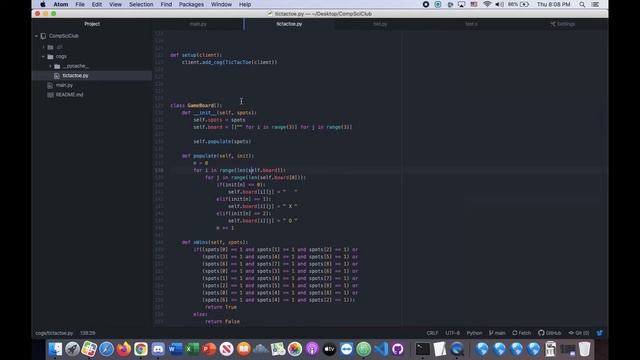Viewport: 640px width, 360px height.
Task: Click the UTF-8 encoding selector
Action: (x=453, y=333)
